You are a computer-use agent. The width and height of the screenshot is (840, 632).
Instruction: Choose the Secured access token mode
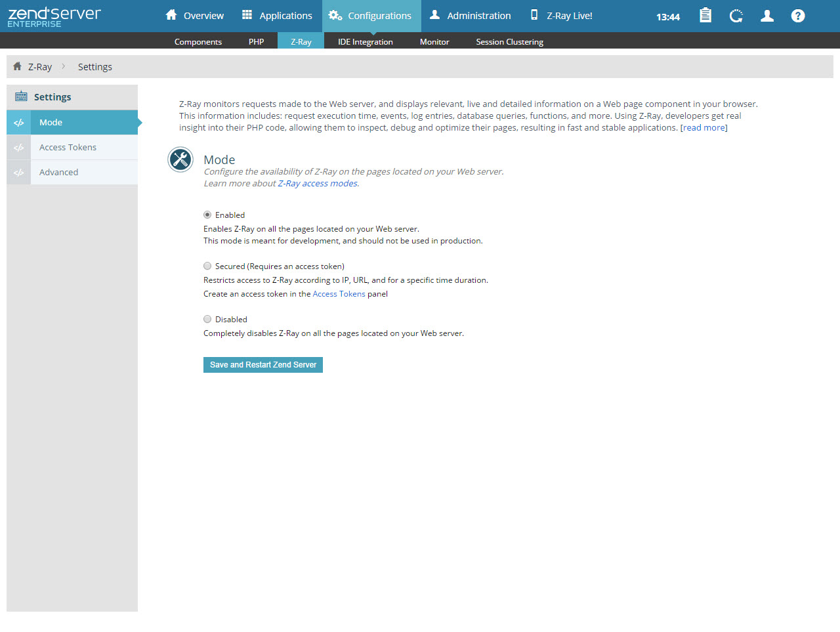pyautogui.click(x=207, y=266)
